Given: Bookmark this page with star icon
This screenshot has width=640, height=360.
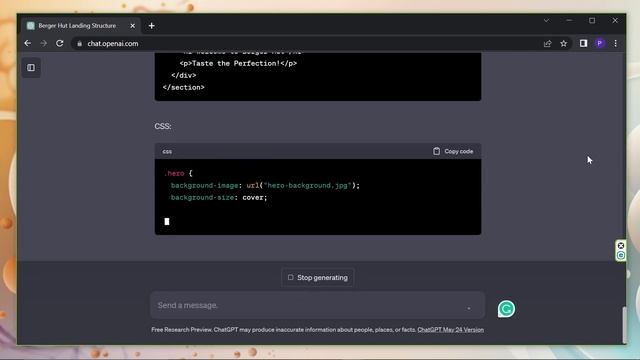Looking at the screenshot, I should click(564, 43).
